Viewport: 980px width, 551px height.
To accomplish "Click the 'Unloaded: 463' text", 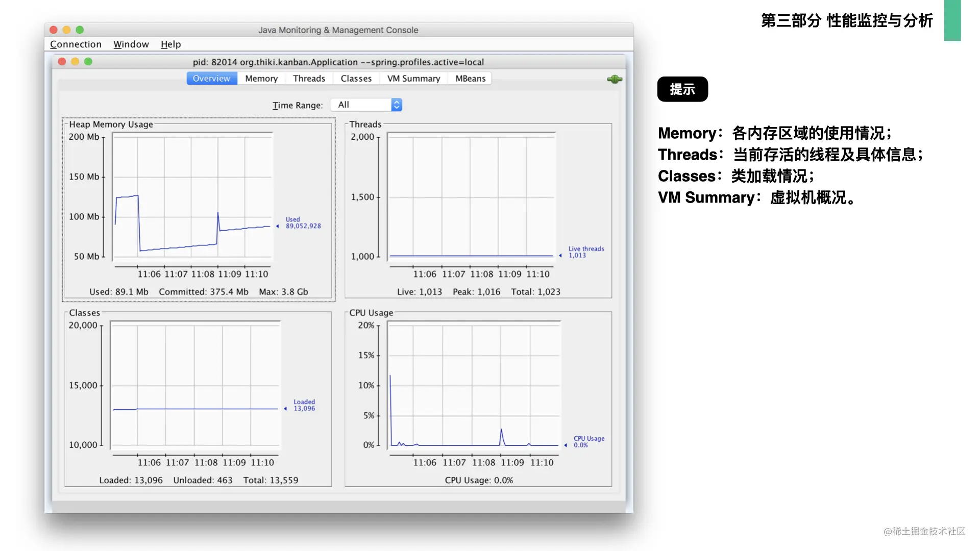I will click(203, 480).
